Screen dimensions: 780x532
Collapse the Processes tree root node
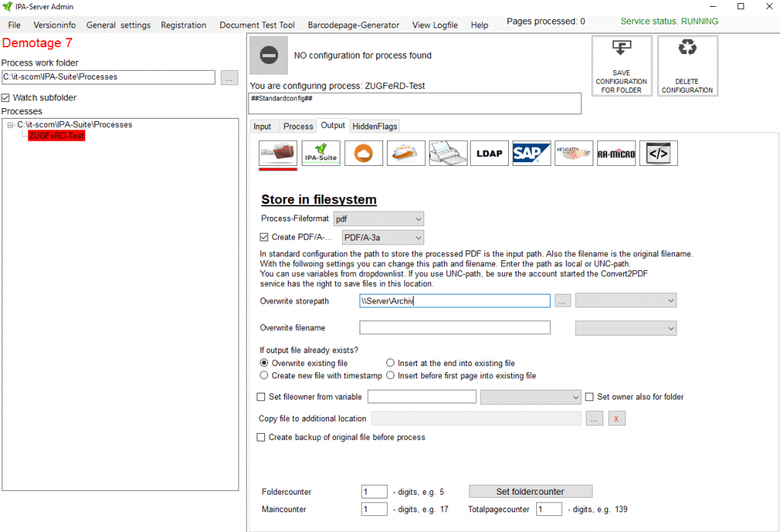click(11, 125)
